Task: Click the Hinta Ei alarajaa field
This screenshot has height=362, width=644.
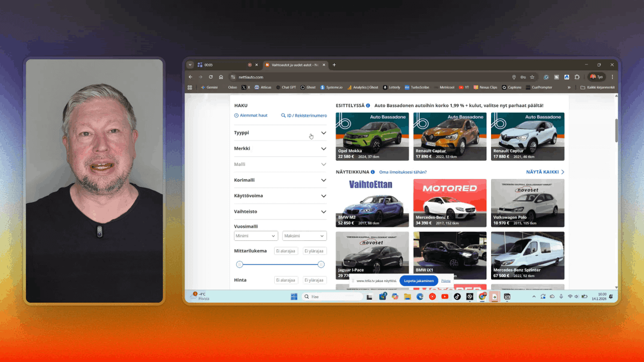Action: 286,280
